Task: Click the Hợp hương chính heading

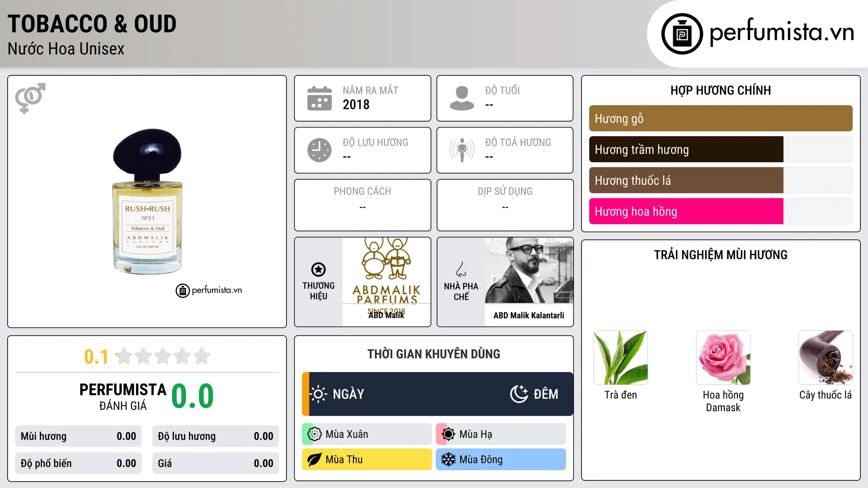Action: [721, 90]
